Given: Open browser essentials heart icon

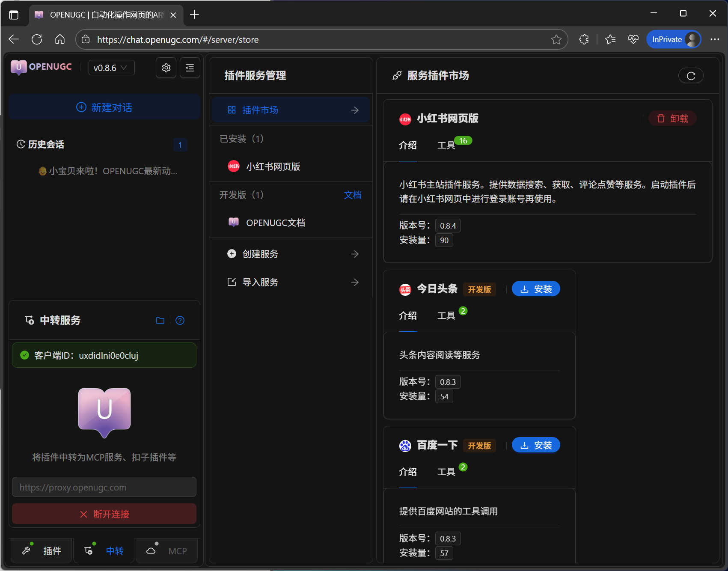Looking at the screenshot, I should pos(633,39).
